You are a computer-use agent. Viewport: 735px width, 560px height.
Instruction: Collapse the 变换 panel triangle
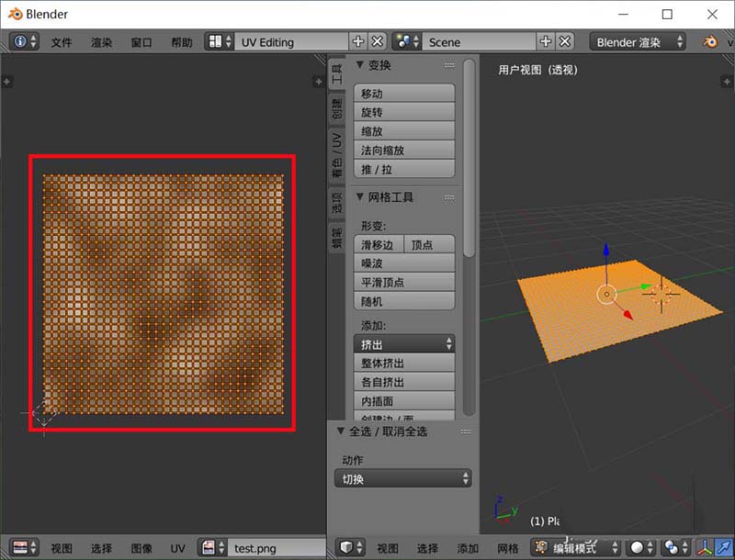(x=359, y=64)
